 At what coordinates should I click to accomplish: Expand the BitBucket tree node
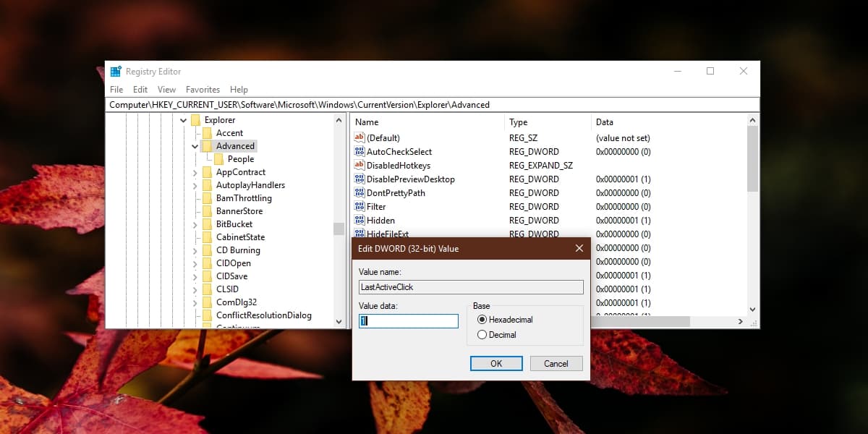[x=195, y=224]
